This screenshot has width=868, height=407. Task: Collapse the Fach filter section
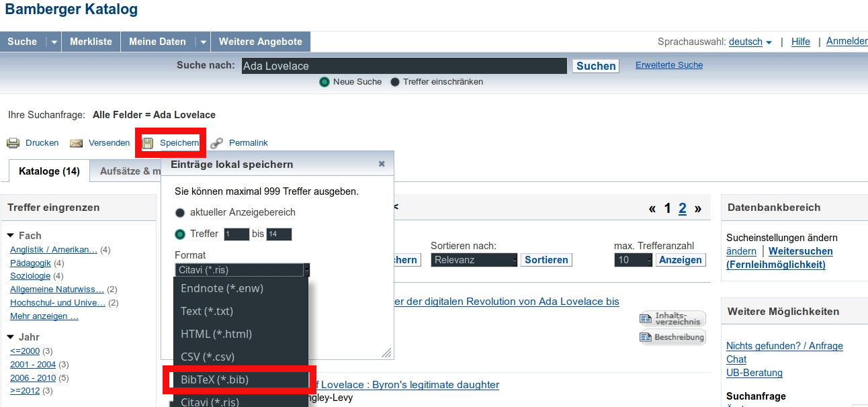11,236
